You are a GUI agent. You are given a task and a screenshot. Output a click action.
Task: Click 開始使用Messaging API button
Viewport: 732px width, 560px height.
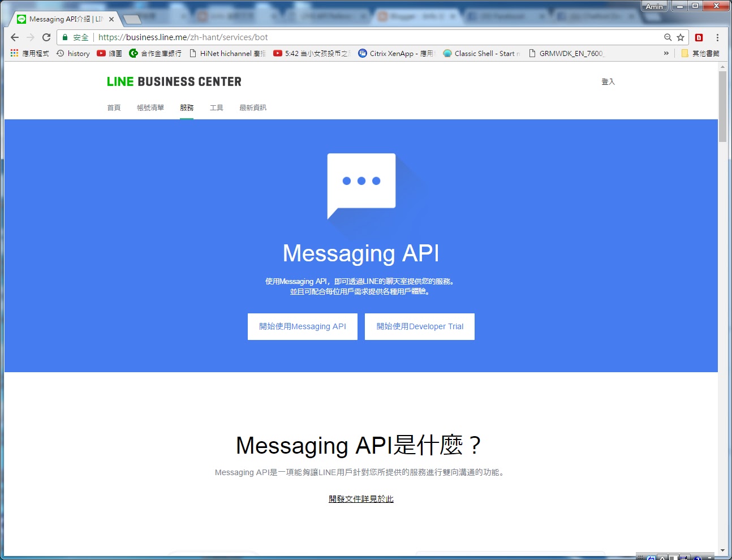click(303, 326)
